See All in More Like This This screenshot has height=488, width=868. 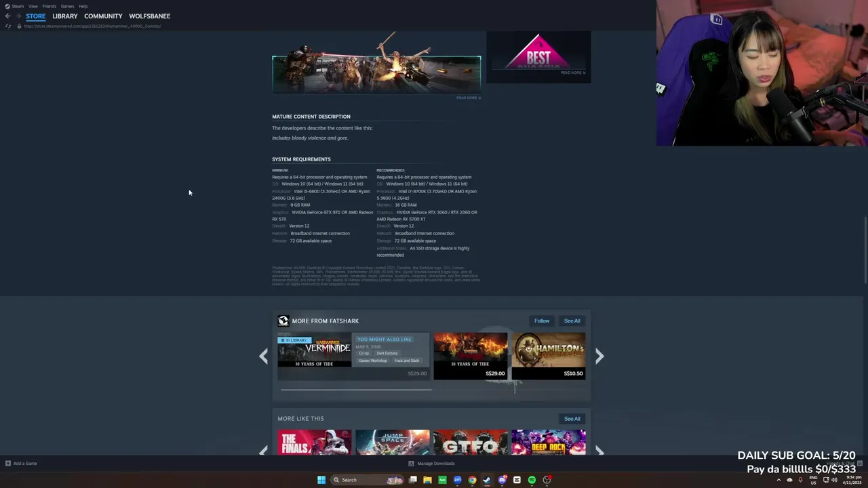[572, 419]
